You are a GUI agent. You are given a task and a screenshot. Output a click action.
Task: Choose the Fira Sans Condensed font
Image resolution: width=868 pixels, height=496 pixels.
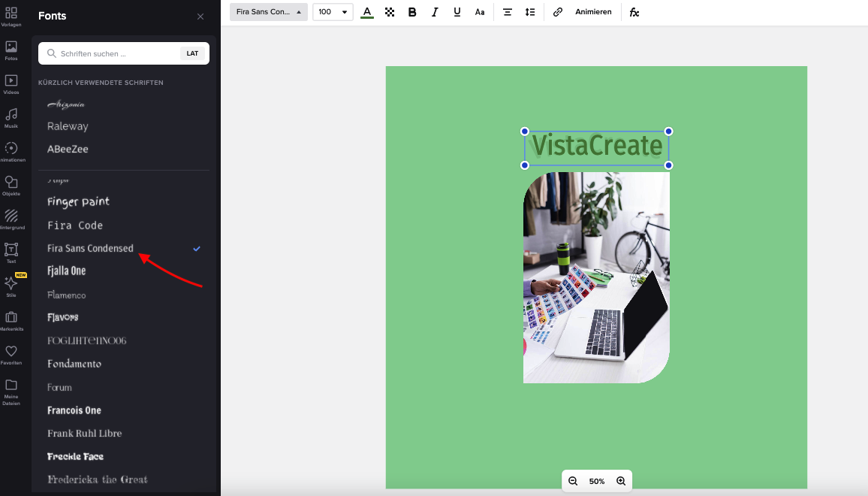coord(90,248)
